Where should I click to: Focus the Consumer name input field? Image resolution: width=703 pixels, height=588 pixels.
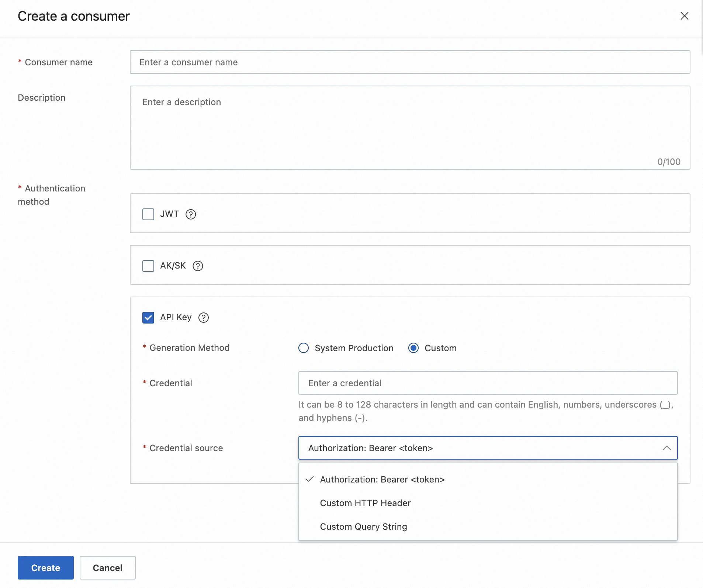coord(410,62)
